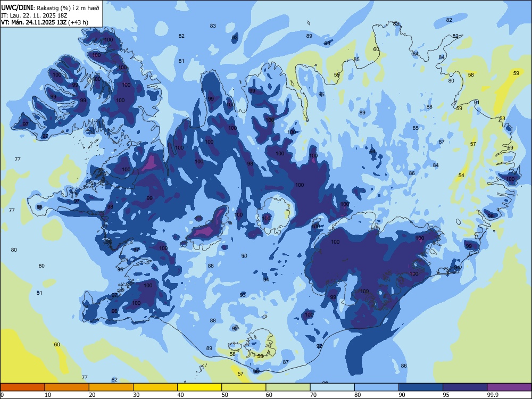532x399 pixels.
Task: Click the purple legend swatch above 99.9
Action: [x=509, y=387]
